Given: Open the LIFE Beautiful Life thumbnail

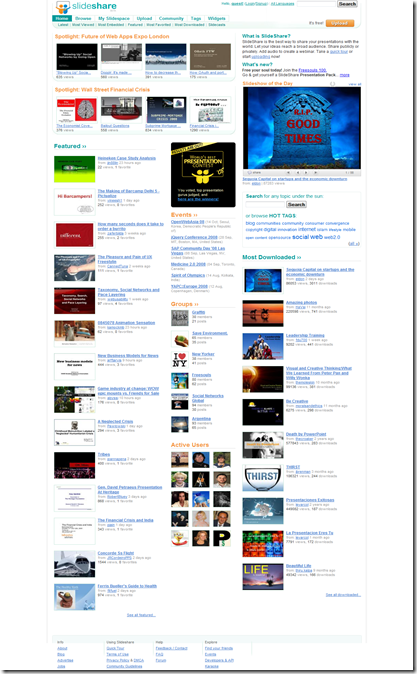Looking at the screenshot, I should click(x=263, y=576).
